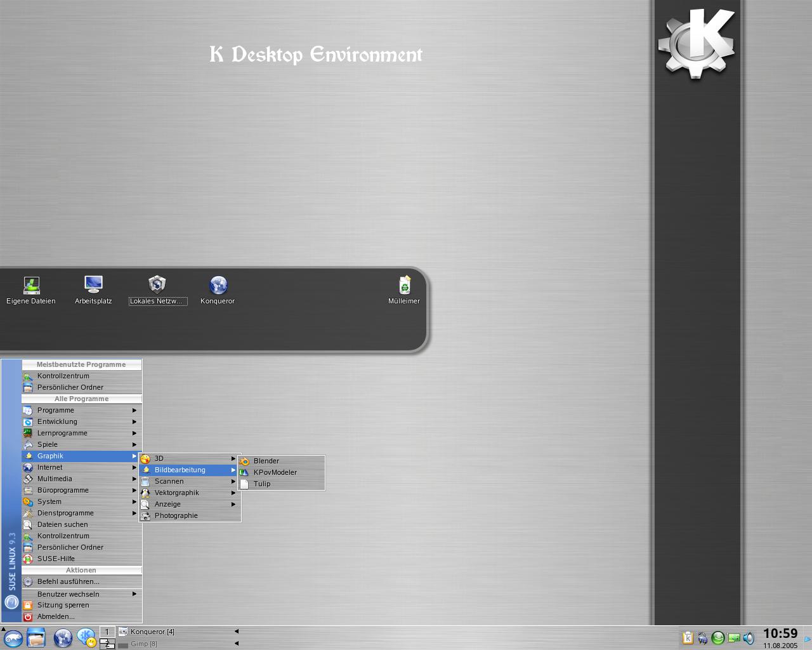Open the System submenu
Image resolution: width=812 pixels, height=650 pixels.
(81, 501)
